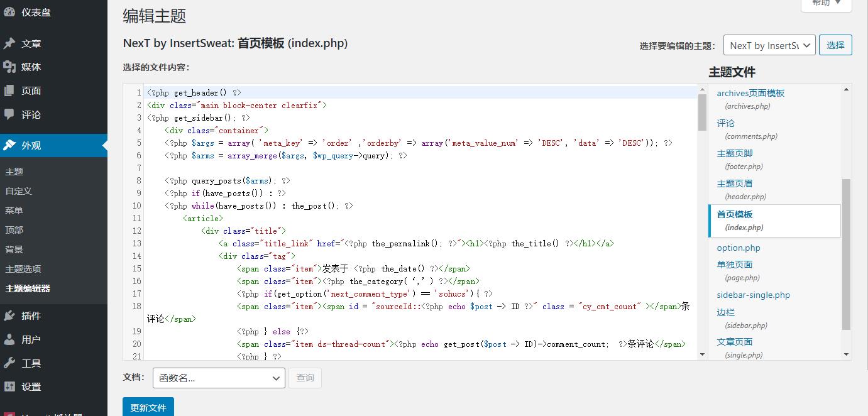Click the pushpin icon beside 文章

click(x=9, y=43)
